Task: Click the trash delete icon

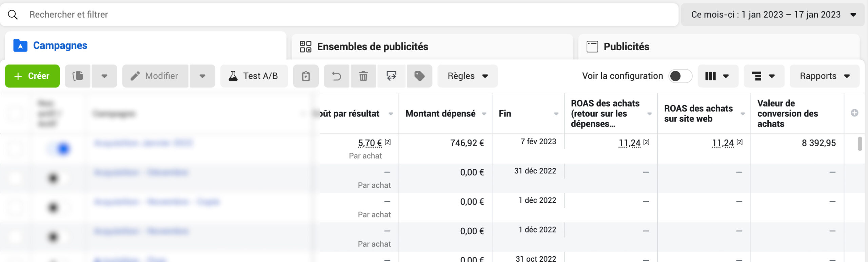Action: pyautogui.click(x=363, y=76)
